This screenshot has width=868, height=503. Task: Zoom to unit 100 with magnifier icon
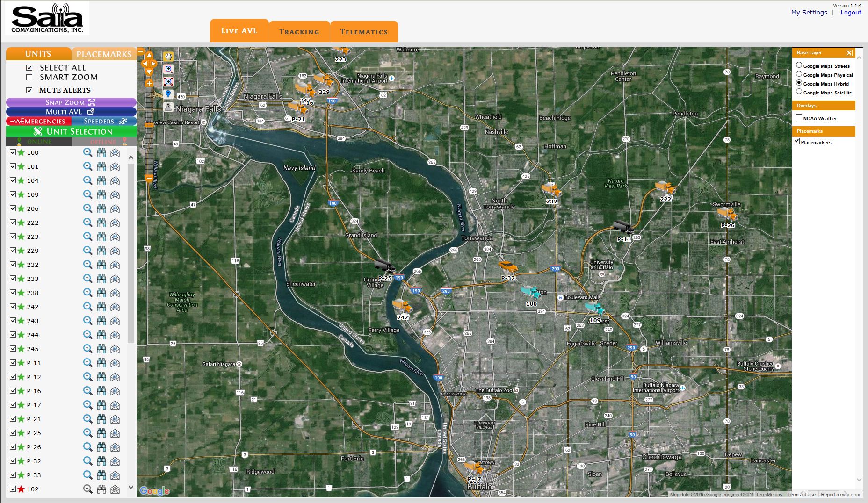pos(87,152)
